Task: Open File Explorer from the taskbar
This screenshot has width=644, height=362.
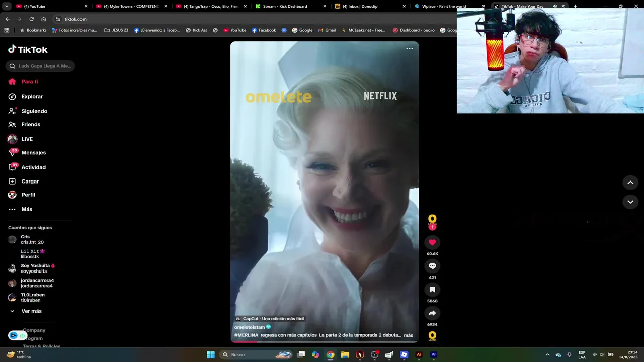Action: pyautogui.click(x=345, y=354)
